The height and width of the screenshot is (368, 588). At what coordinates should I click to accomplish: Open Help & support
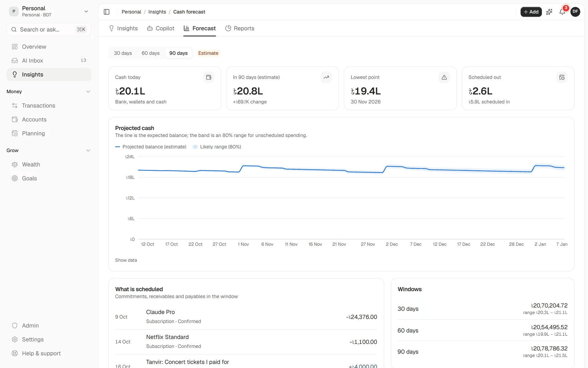coord(49,353)
